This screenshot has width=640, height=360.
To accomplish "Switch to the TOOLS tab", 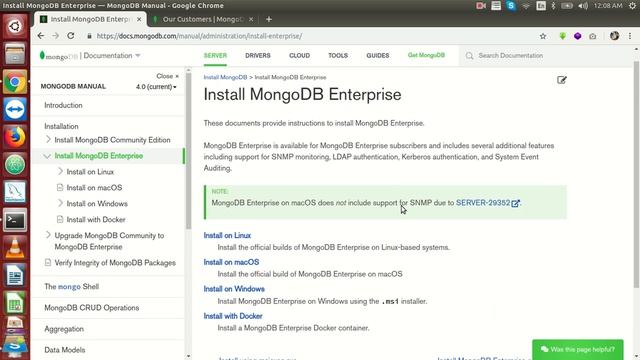I will click(338, 56).
